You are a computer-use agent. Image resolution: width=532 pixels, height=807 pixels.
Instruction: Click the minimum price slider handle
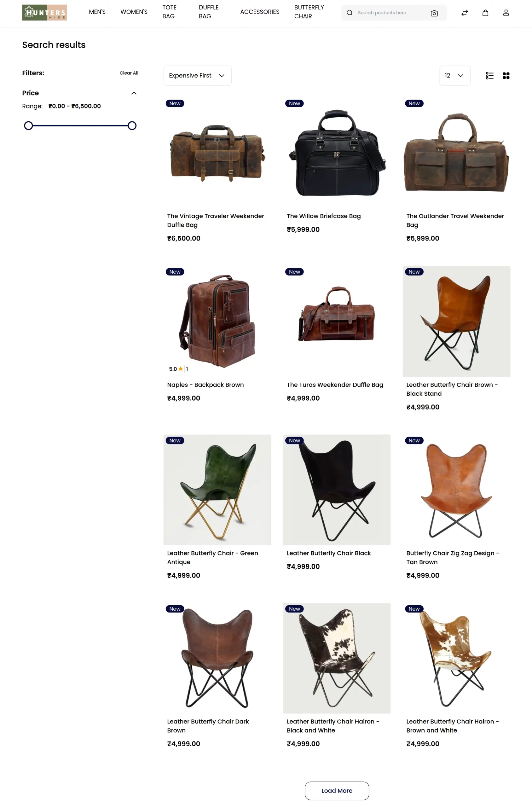click(x=28, y=126)
